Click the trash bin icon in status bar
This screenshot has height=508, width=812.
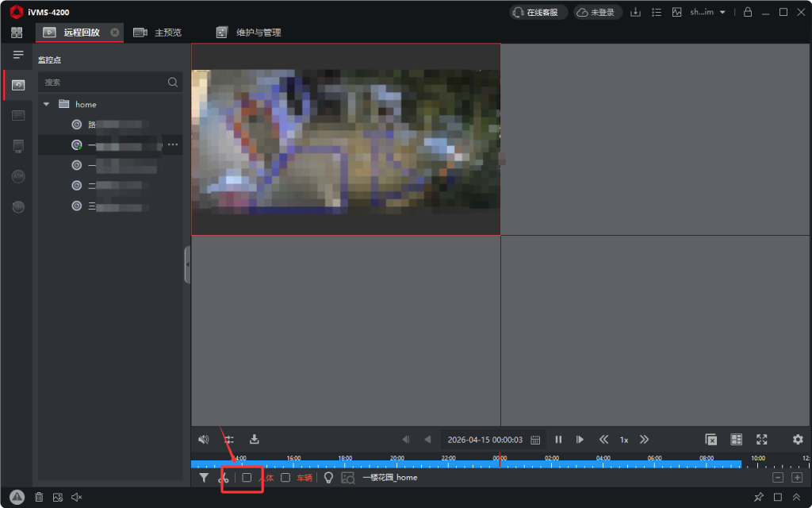pyautogui.click(x=39, y=497)
